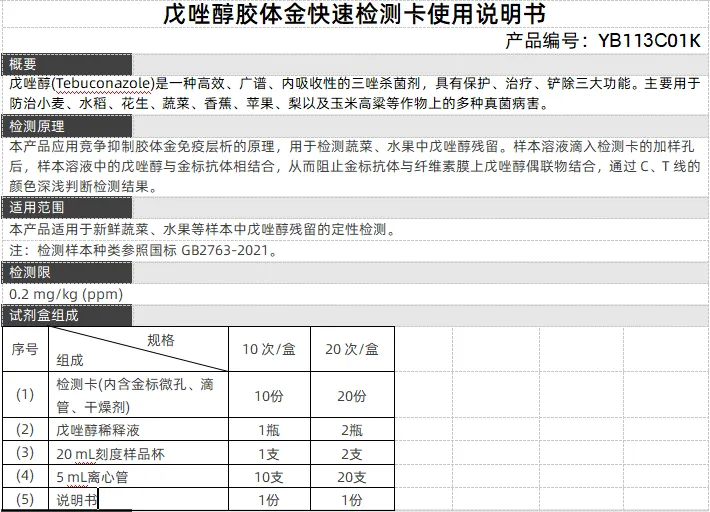This screenshot has height=512, width=710.
Task: Click the 20支 cell
Action: click(352, 476)
